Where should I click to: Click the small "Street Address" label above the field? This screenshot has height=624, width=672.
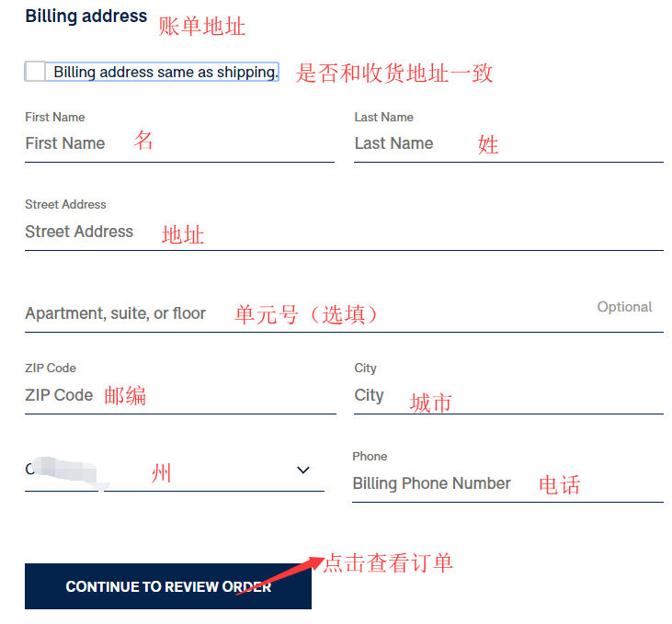coord(65,204)
